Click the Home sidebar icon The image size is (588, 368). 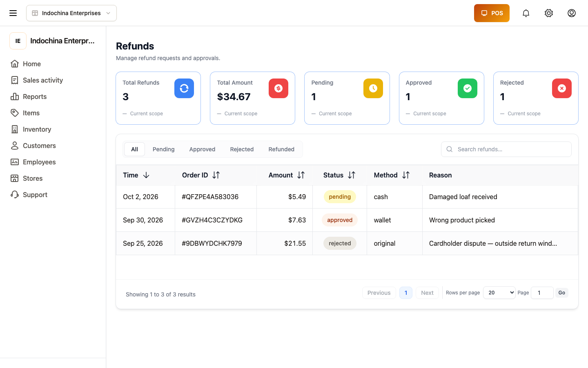click(x=15, y=64)
